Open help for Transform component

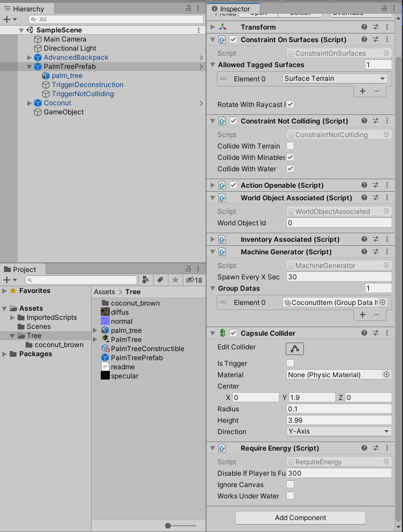coord(364,27)
